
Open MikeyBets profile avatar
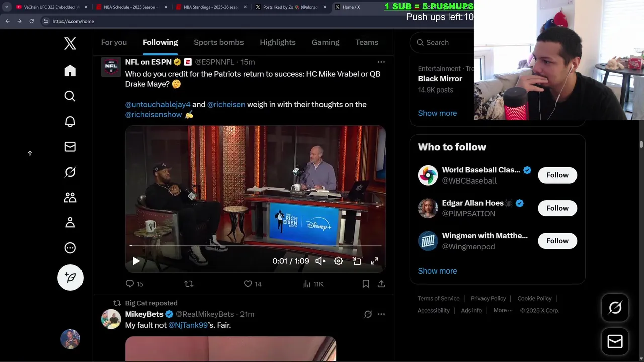[111, 319]
